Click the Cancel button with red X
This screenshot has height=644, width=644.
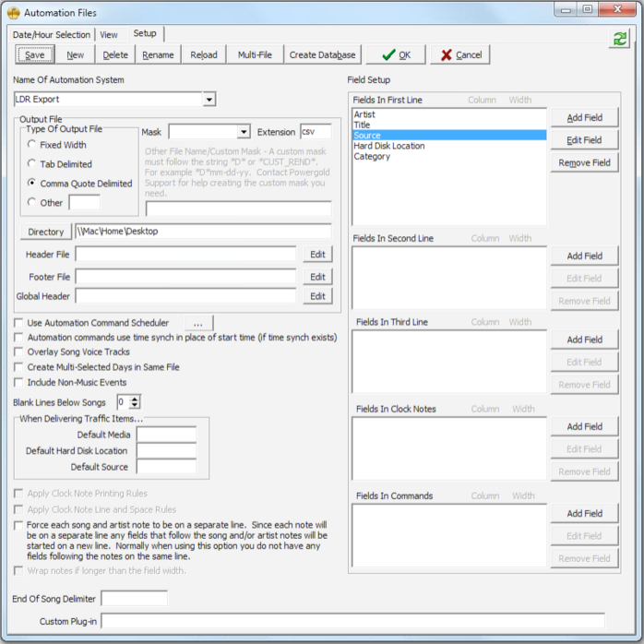tap(459, 55)
